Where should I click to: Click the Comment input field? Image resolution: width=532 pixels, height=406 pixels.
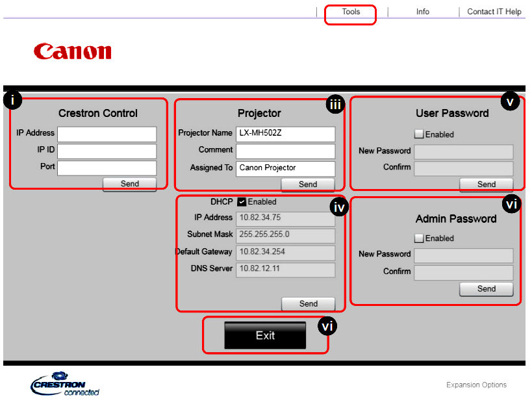pyautogui.click(x=285, y=150)
